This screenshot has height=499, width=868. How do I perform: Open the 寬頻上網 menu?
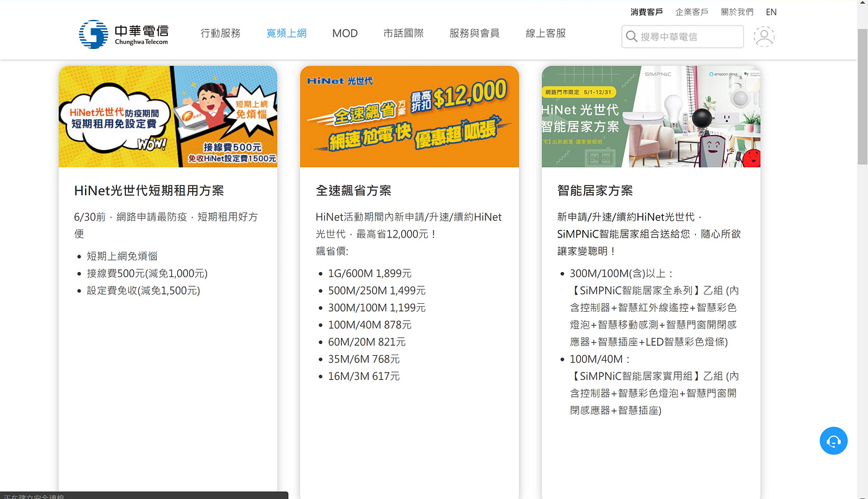point(286,33)
